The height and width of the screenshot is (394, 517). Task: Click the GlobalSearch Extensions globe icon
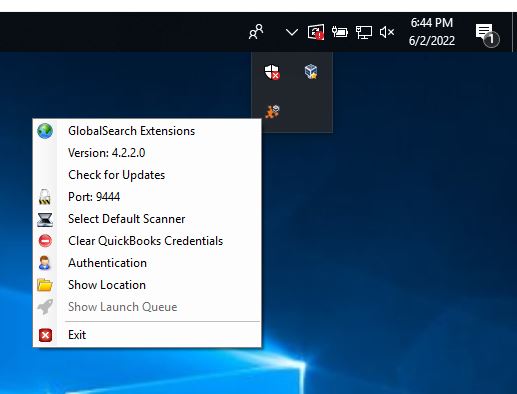(x=45, y=131)
